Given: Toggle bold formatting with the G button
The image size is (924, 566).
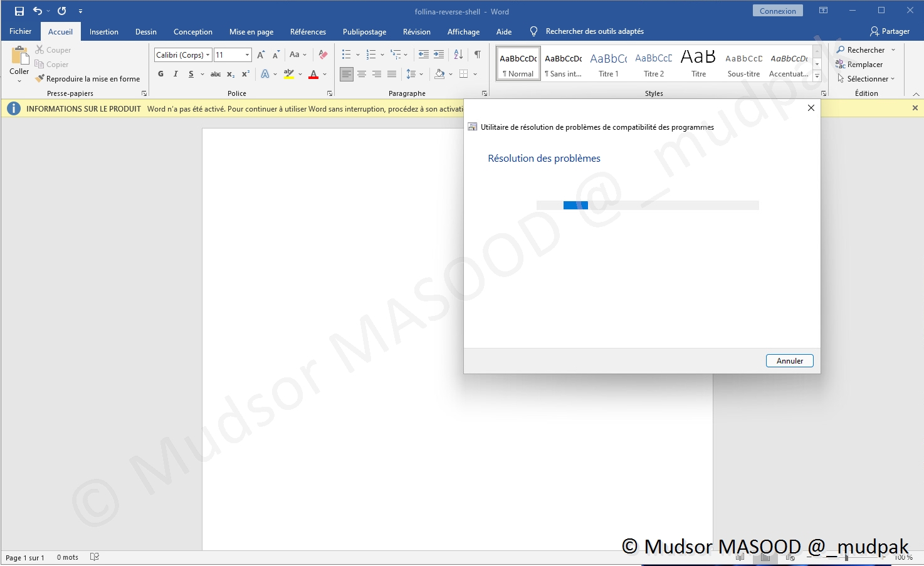Looking at the screenshot, I should (x=160, y=74).
